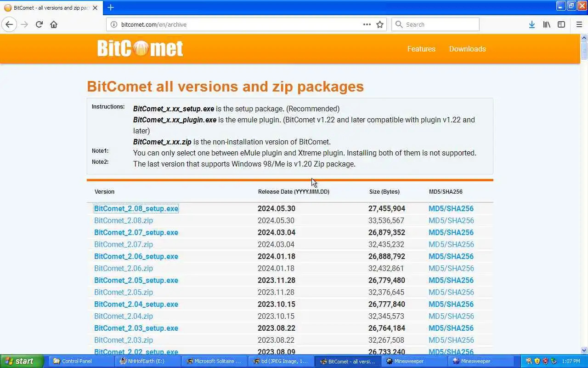Download BitComet_2.04_setup.exe
Viewport: 588px width, 368px height.
(x=136, y=304)
